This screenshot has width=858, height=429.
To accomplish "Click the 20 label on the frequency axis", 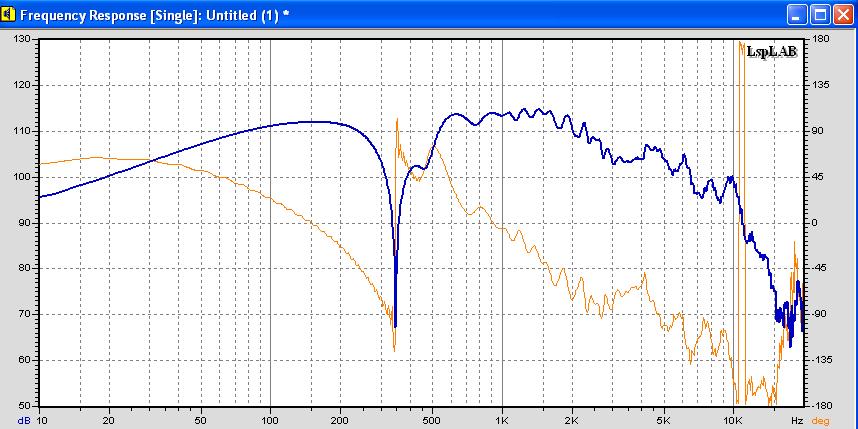I will point(109,420).
